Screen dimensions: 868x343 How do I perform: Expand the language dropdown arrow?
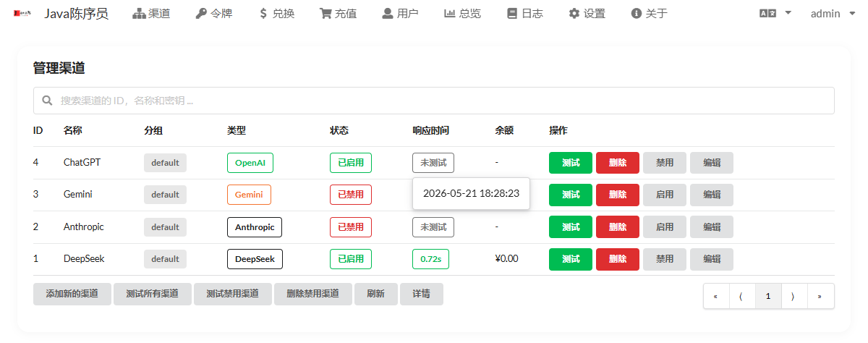788,12
